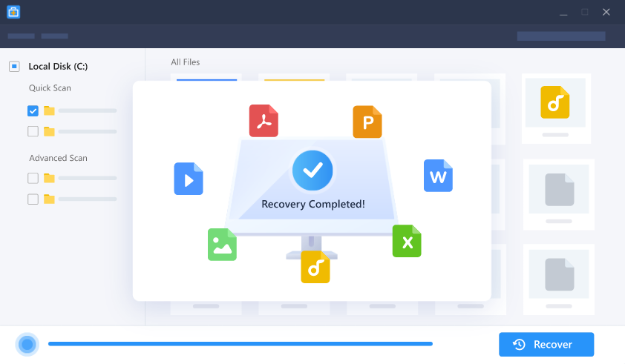The width and height of the screenshot is (625, 364).
Task: Check the second Advanced Scan folder checkbox
Action: [x=33, y=199]
